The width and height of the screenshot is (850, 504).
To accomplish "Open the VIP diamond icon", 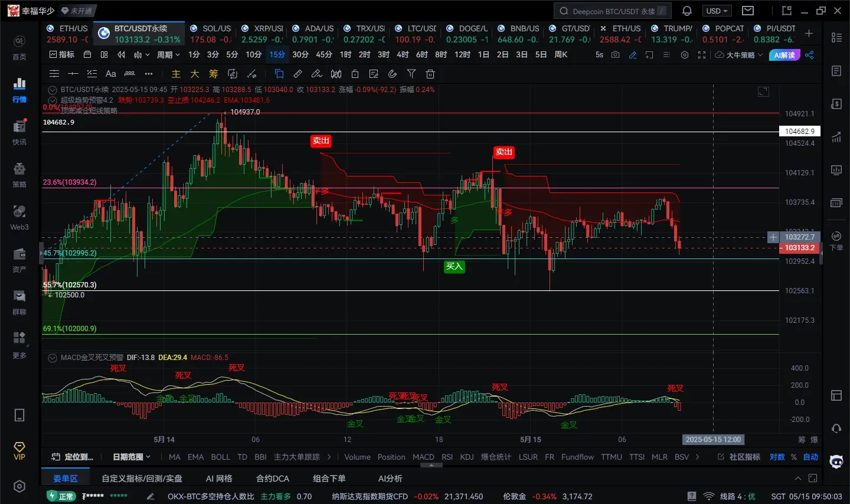I will (x=19, y=450).
